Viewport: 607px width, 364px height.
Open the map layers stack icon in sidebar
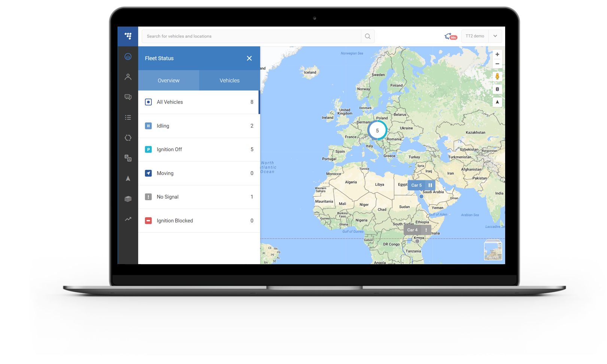click(x=128, y=199)
